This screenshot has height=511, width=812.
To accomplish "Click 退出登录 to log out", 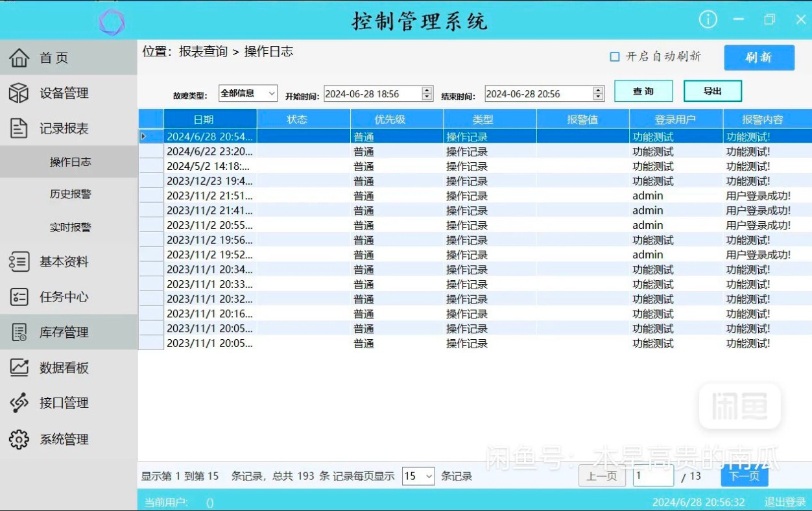I will pos(785,502).
